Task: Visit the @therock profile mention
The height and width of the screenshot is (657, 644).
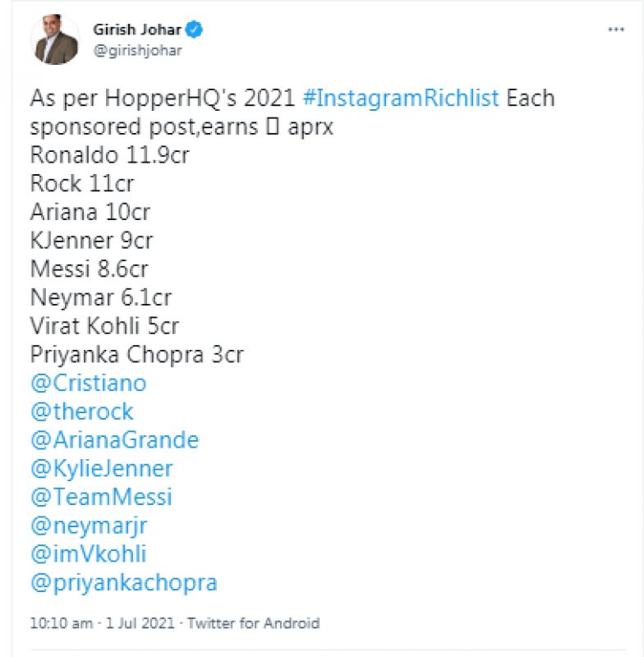Action: (81, 411)
